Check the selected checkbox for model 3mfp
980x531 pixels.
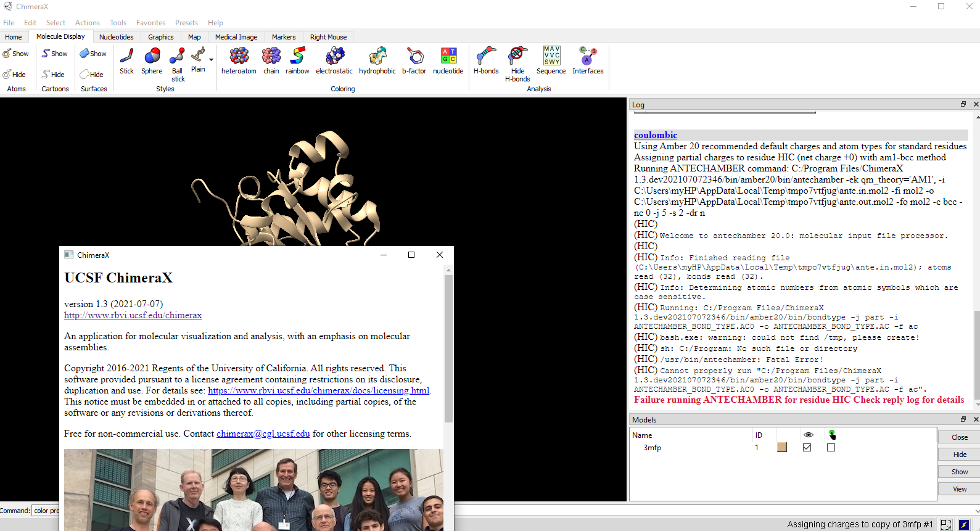[831, 448]
